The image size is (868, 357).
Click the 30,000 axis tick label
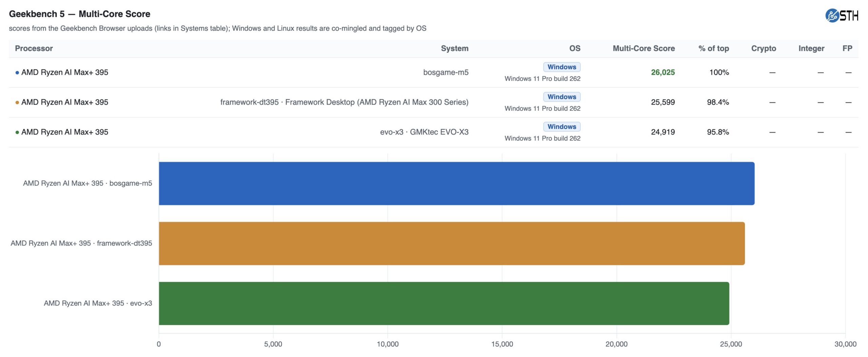[845, 344]
